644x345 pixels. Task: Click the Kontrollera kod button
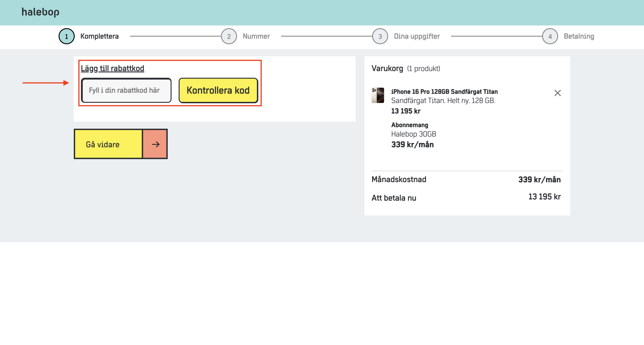pos(218,90)
